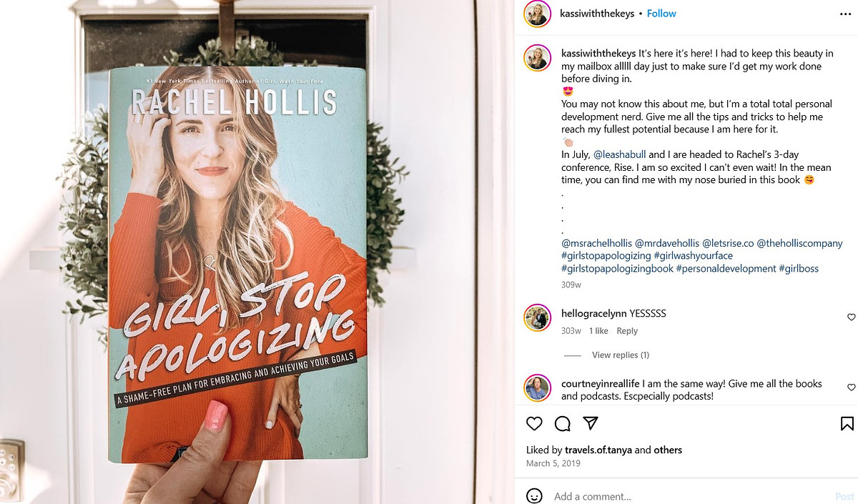
Task: Like courtneyinreallife's comment
Action: [x=851, y=387]
